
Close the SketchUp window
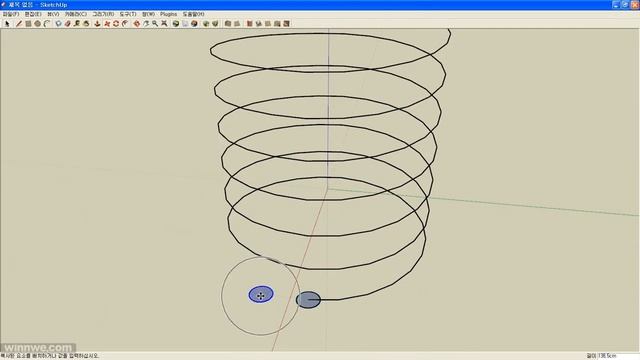(635, 5)
